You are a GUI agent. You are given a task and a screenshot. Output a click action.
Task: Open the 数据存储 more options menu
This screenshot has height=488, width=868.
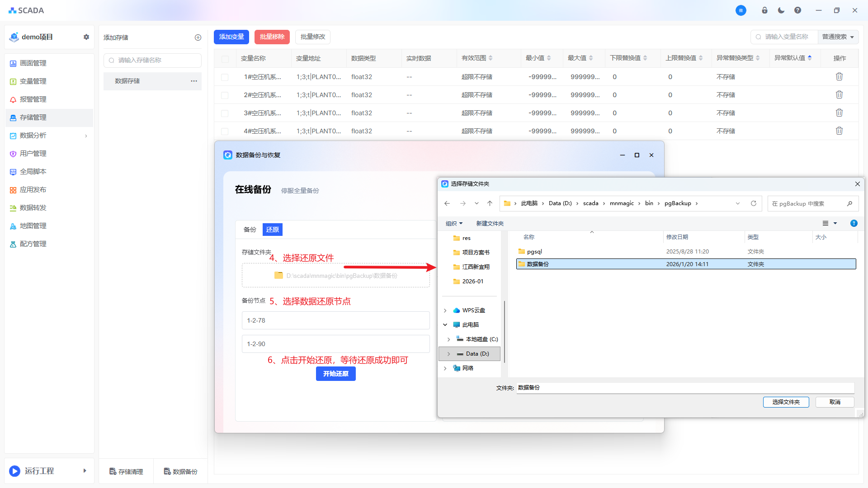pos(194,81)
